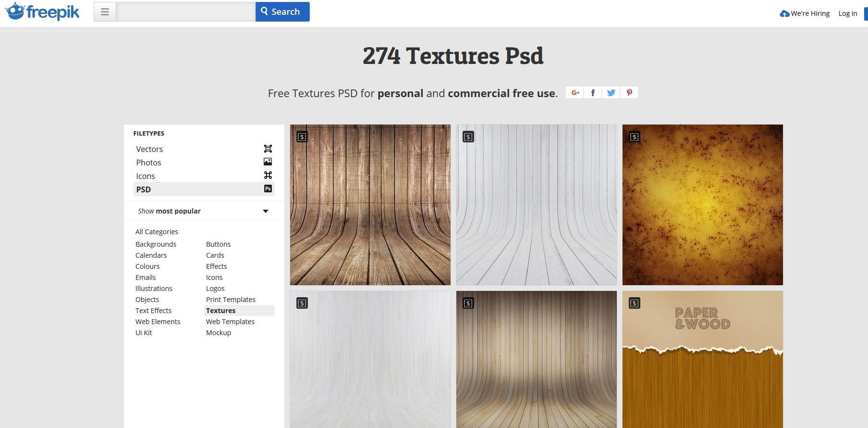Click the Log in link

point(847,13)
